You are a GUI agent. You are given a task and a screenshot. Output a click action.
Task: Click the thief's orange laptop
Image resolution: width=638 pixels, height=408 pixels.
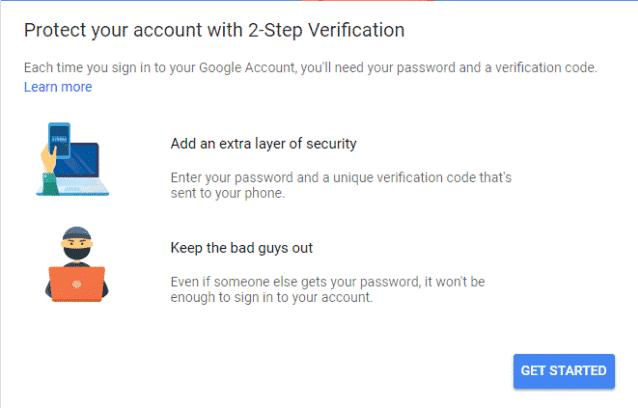(77, 281)
